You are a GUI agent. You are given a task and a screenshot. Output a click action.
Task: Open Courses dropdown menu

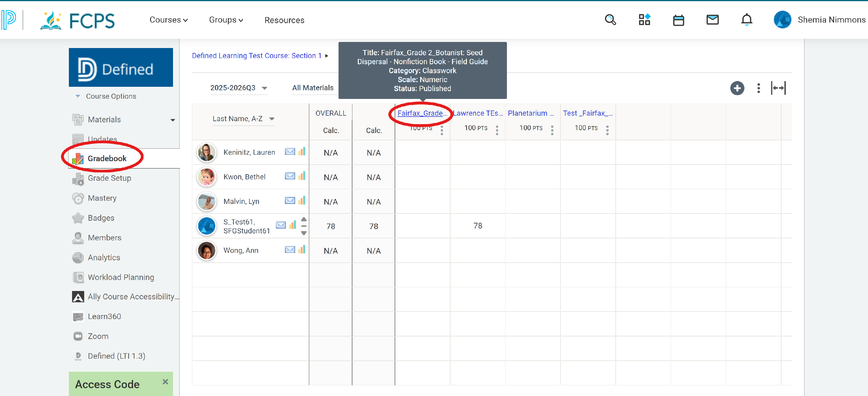coord(168,20)
